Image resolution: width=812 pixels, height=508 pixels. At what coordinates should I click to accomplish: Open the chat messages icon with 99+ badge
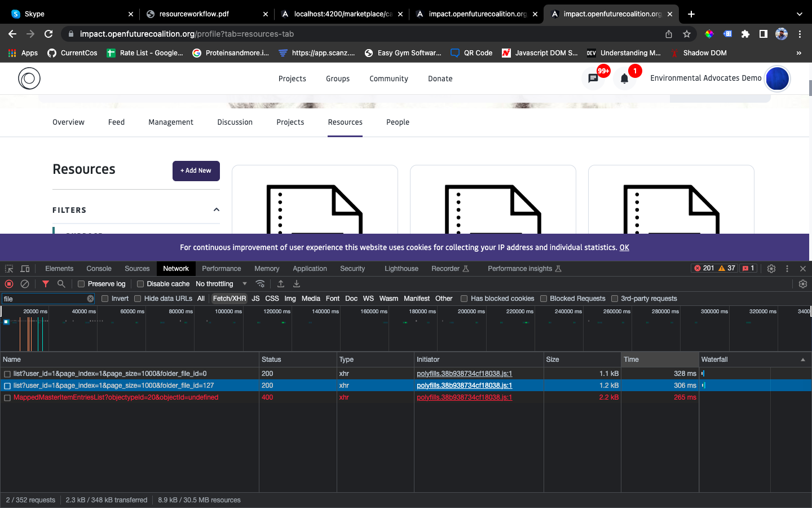[x=593, y=79]
